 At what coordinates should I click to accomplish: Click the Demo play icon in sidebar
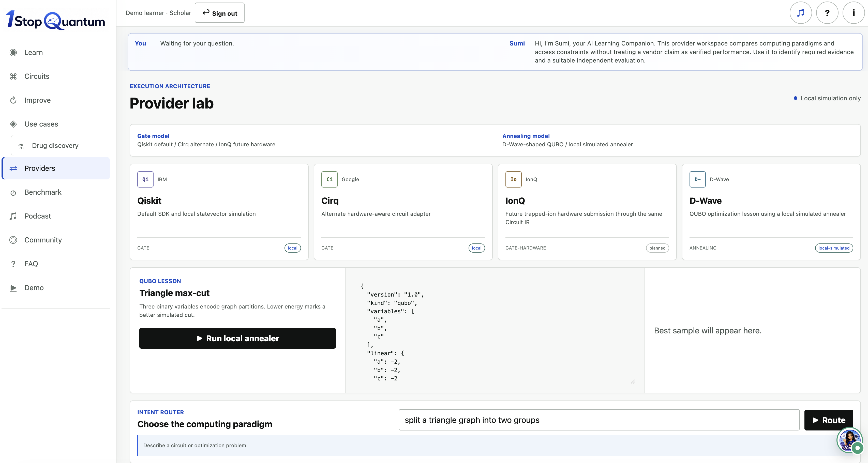[13, 288]
